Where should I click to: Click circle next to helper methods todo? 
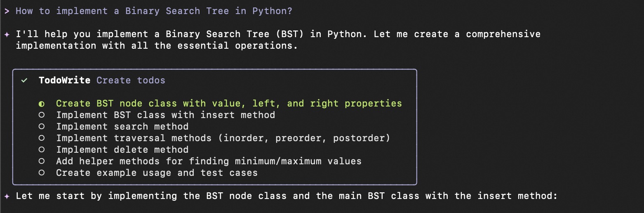41,161
